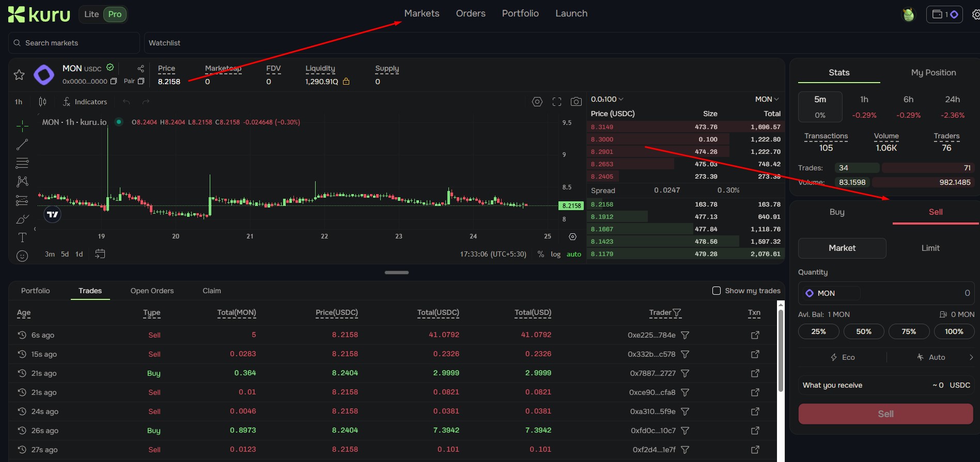
Task: Open the MON size unit dropdown
Action: coord(767,99)
